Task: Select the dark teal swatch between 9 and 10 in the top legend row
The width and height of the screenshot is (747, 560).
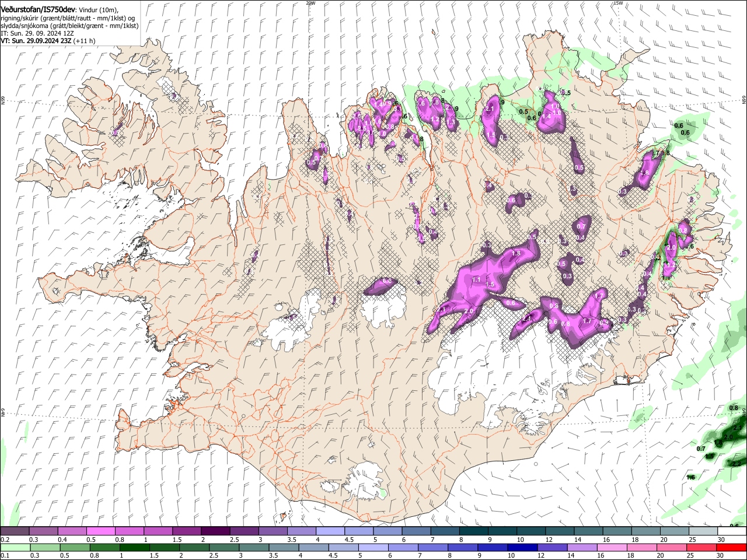Action: pyautogui.click(x=502, y=531)
